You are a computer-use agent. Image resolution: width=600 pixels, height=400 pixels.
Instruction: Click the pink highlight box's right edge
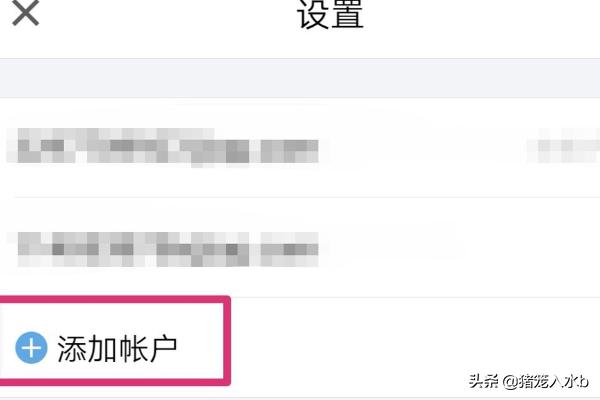[227, 340]
